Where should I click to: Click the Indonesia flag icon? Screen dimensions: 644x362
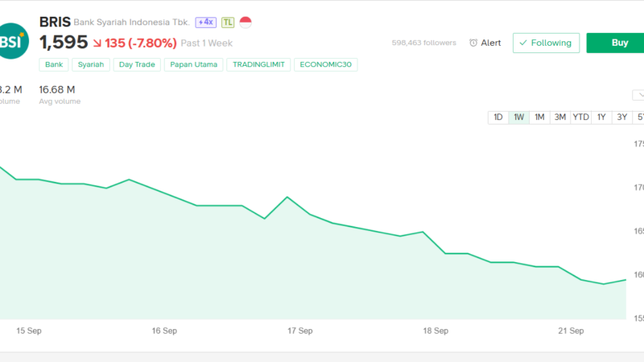(x=246, y=23)
